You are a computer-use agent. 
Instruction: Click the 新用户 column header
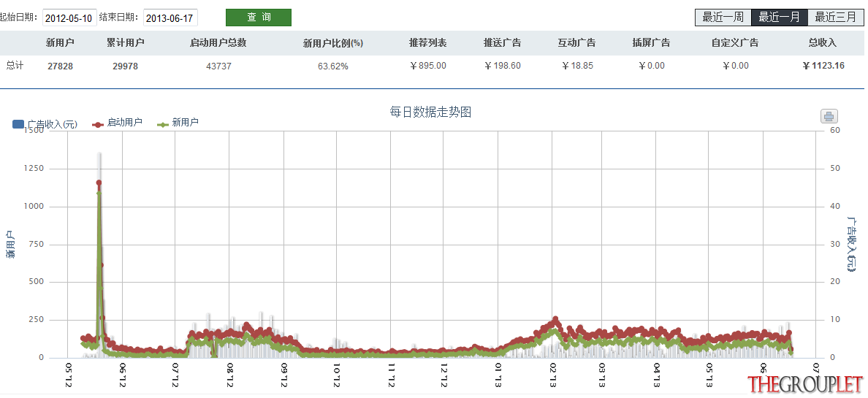point(60,42)
